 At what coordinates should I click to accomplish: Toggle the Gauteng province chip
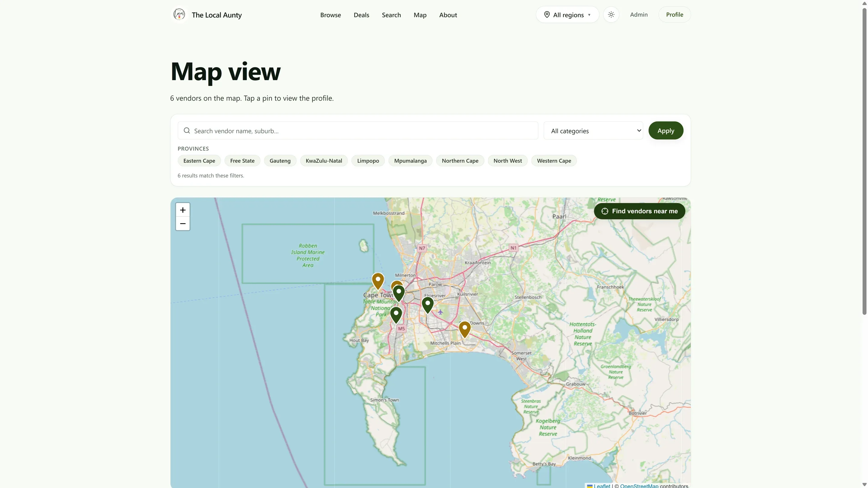pyautogui.click(x=280, y=161)
